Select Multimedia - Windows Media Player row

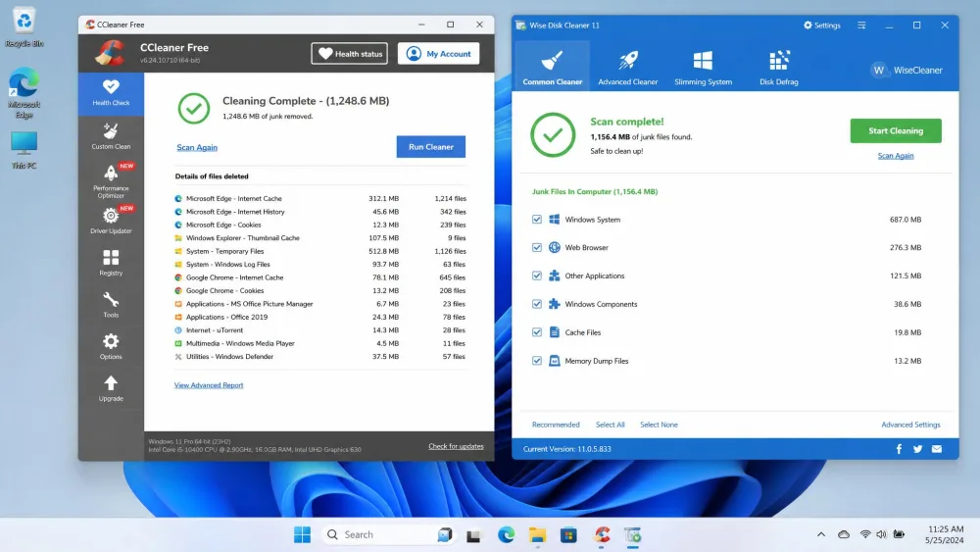click(320, 343)
